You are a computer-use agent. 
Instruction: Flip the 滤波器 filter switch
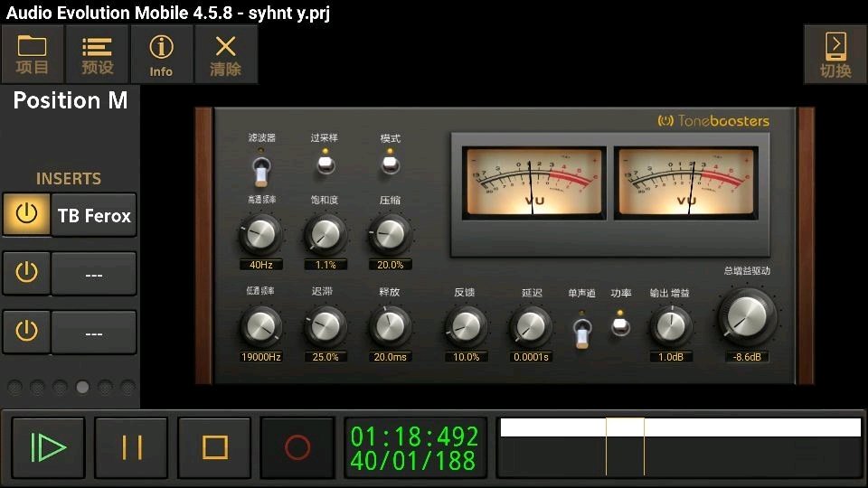261,171
